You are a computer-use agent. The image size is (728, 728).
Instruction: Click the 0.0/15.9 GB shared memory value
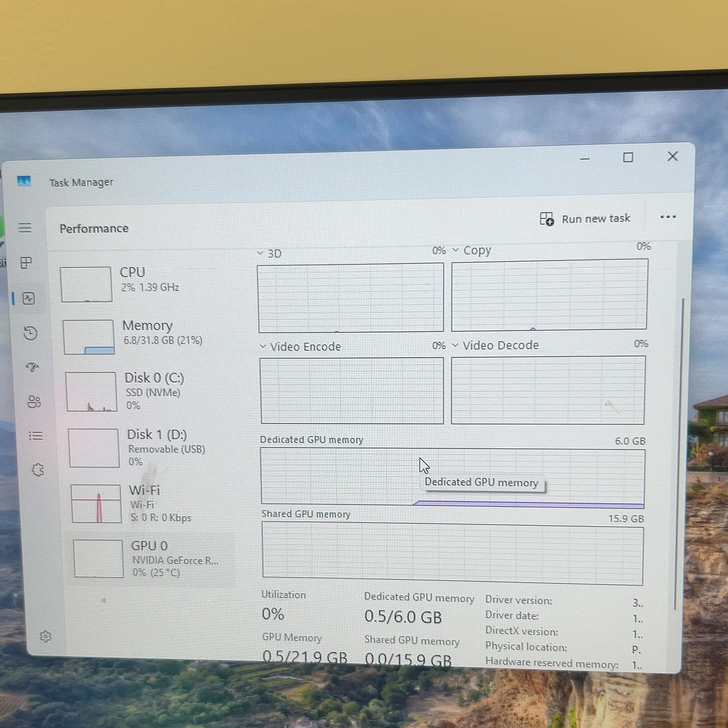(x=408, y=659)
